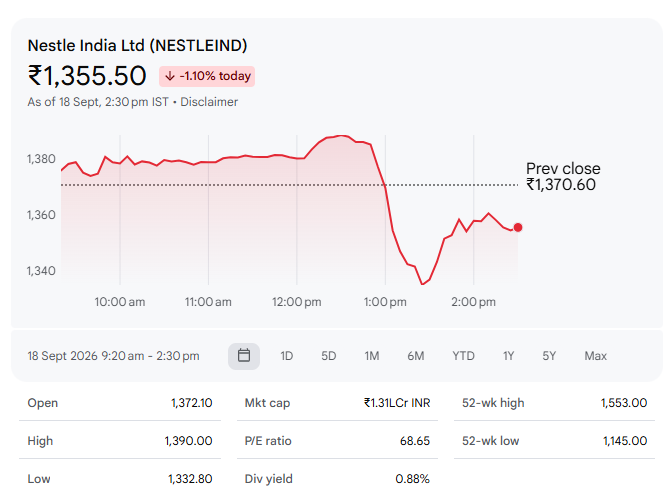Click the 1,380 y-axis label
Screen dimensions: 667x497
coord(41,159)
